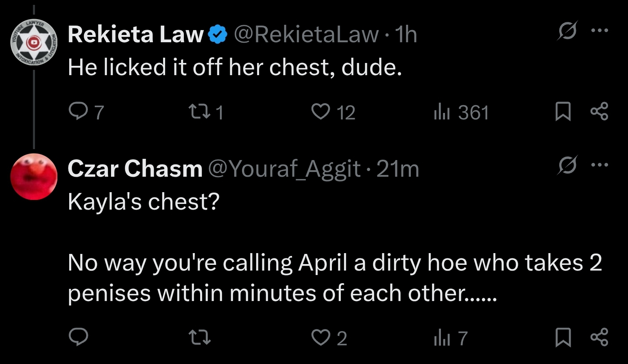Share the Rekieta Law tweet
The image size is (628, 364).
[600, 111]
